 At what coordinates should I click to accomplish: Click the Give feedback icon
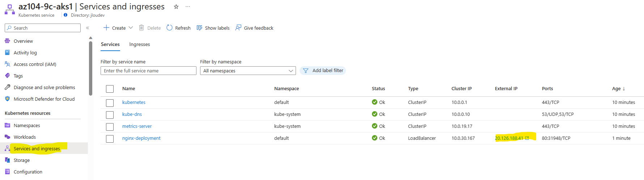coord(238,28)
